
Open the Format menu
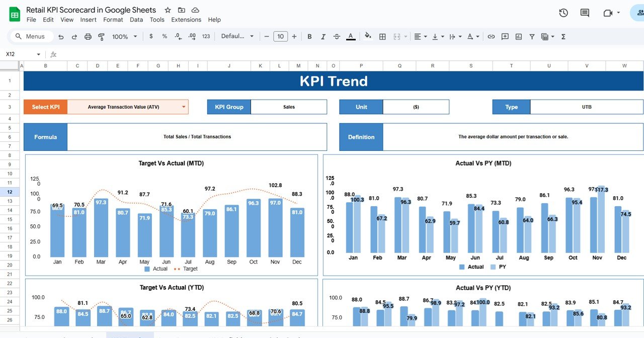click(113, 20)
